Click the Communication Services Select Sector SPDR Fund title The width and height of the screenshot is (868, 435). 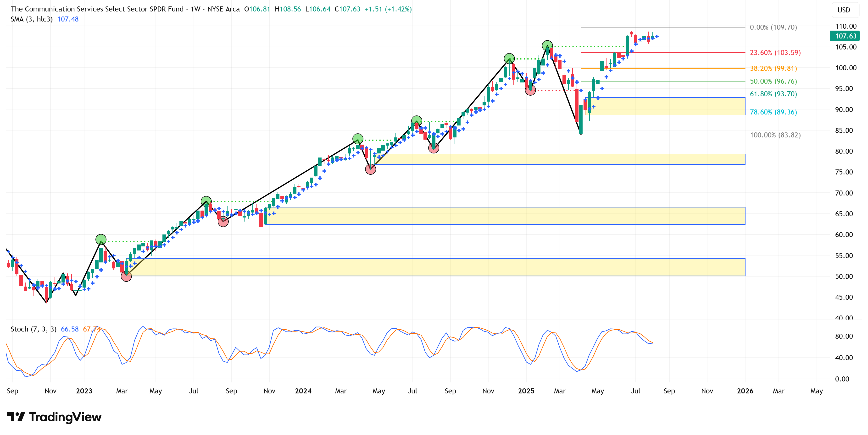97,9
